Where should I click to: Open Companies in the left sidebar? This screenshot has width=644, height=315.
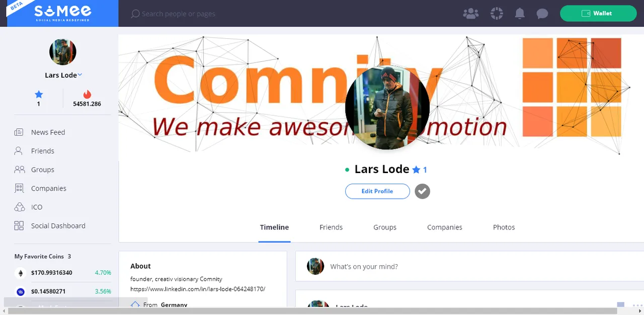(x=49, y=188)
